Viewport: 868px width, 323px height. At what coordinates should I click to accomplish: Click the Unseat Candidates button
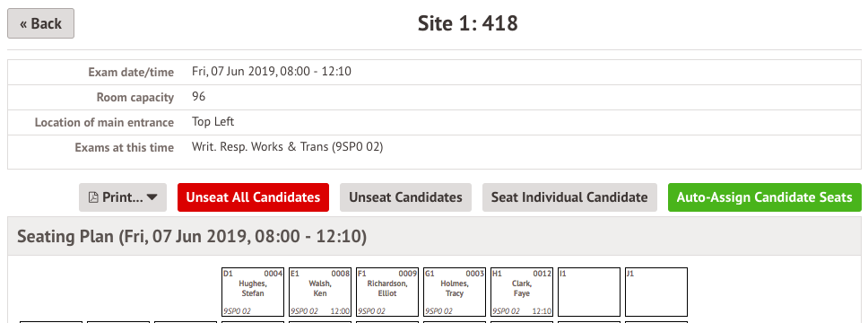pyautogui.click(x=405, y=197)
